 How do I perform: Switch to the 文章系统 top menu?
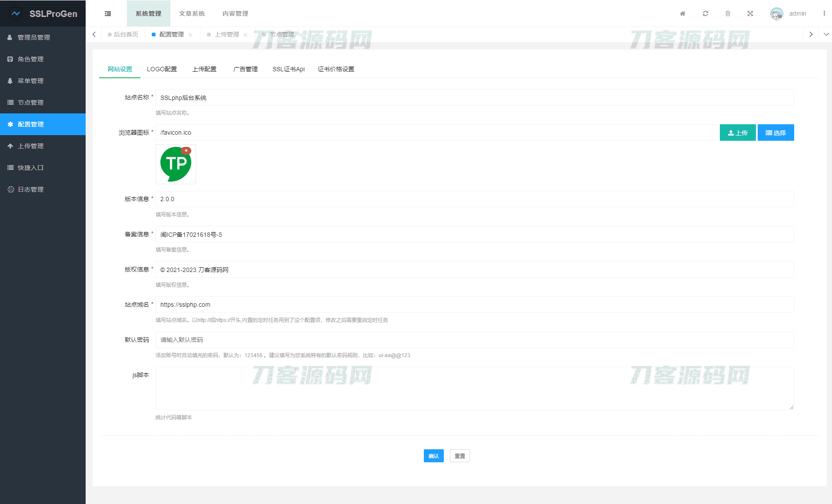pyautogui.click(x=192, y=13)
